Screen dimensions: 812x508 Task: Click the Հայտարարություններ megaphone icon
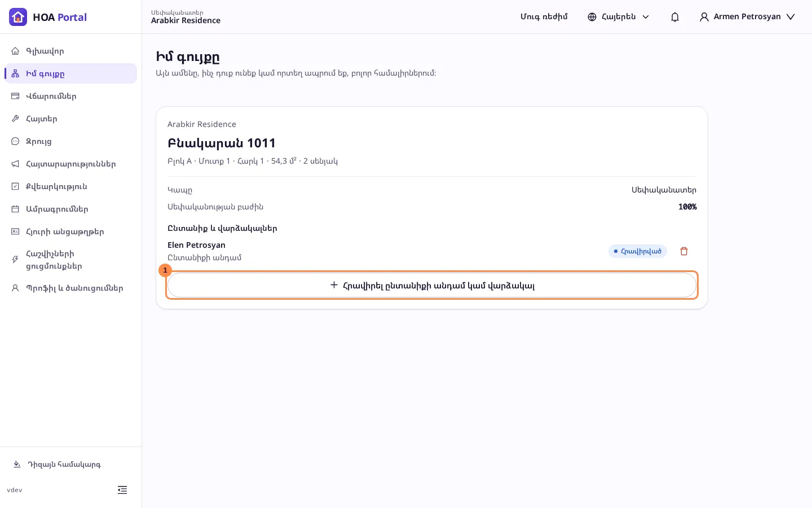tap(15, 164)
